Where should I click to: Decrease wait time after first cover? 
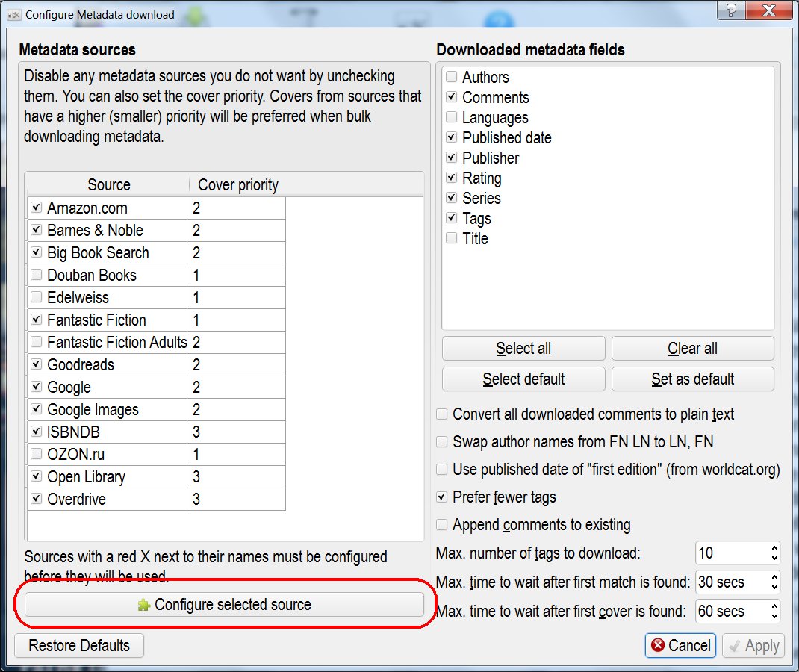click(x=774, y=616)
